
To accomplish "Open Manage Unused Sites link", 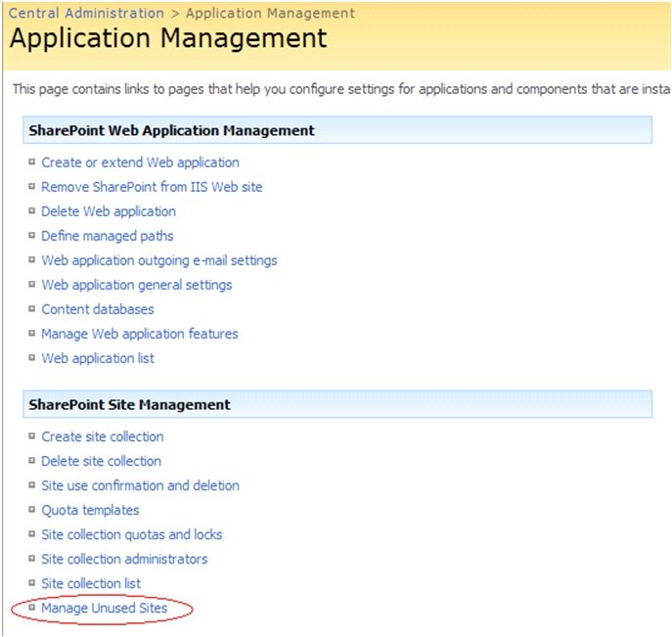I will click(104, 608).
